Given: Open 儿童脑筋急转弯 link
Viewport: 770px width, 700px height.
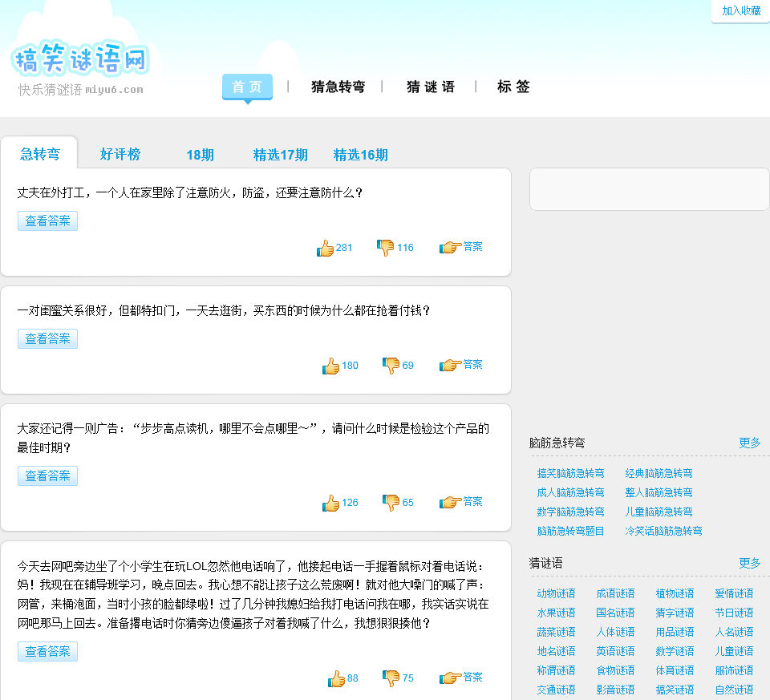Looking at the screenshot, I should 659,512.
